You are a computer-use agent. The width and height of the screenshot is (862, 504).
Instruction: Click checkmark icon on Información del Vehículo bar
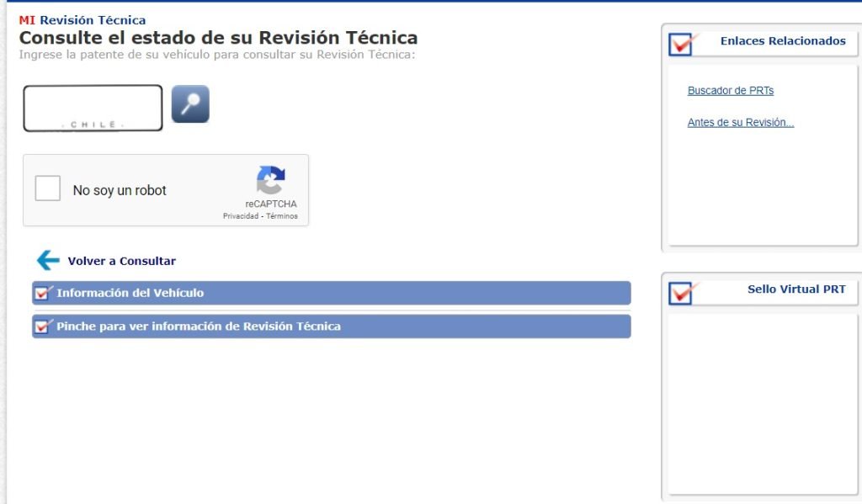click(x=44, y=293)
